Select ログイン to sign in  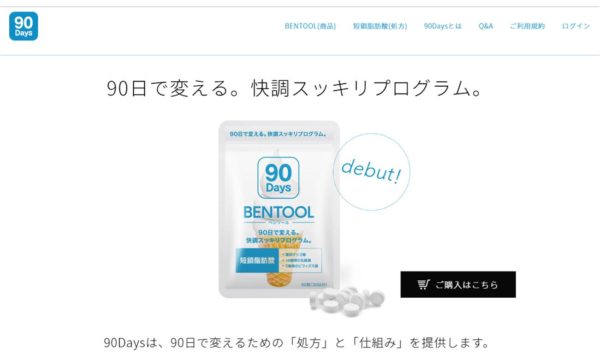click(576, 26)
